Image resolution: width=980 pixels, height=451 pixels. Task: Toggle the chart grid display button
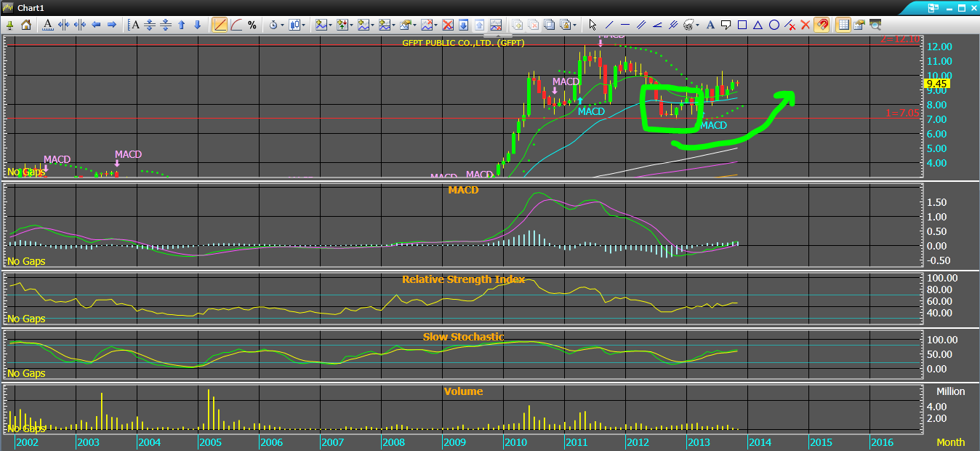coord(843,25)
